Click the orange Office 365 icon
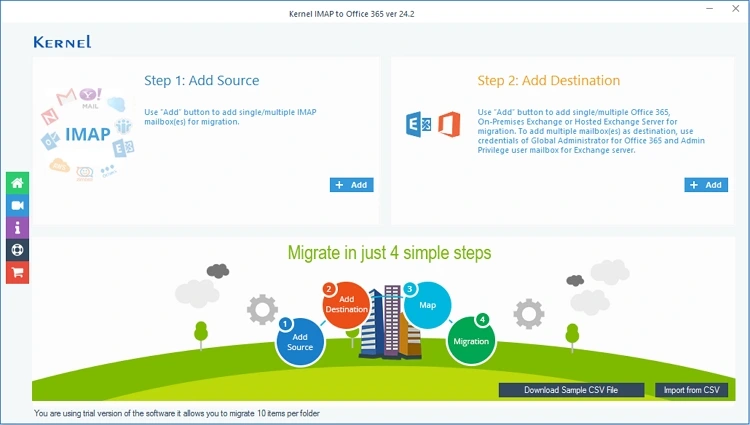The width and height of the screenshot is (750, 425). point(449,124)
